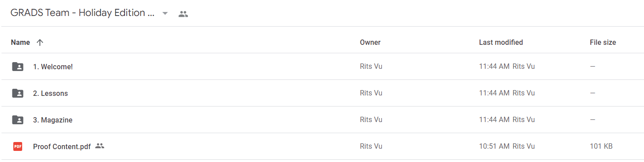Select the 3. Magazine folder name
Viewport: 644px width, 162px height.
[x=53, y=120]
